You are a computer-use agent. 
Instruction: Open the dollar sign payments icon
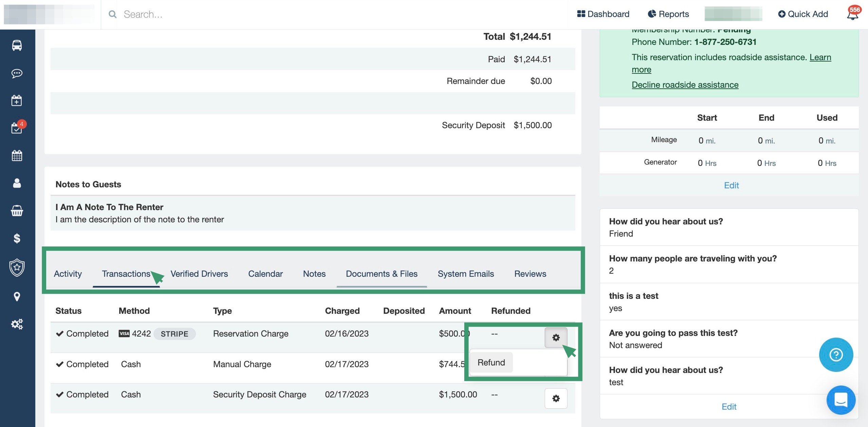tap(17, 239)
